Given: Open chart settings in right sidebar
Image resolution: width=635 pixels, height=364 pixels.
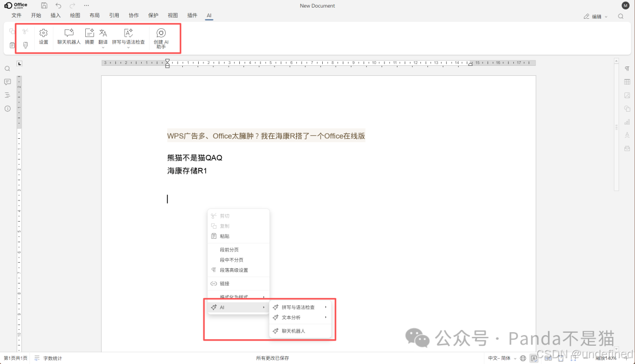Looking at the screenshot, I should (627, 122).
